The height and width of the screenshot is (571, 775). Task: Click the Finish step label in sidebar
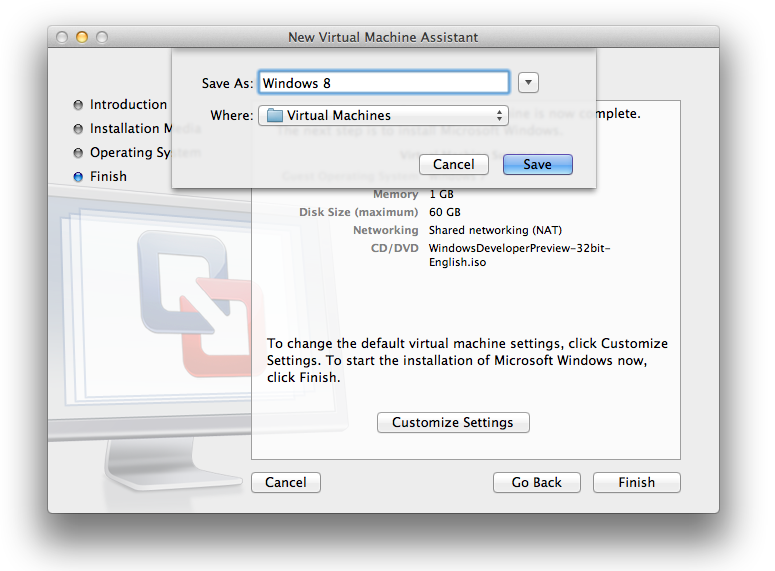108,176
